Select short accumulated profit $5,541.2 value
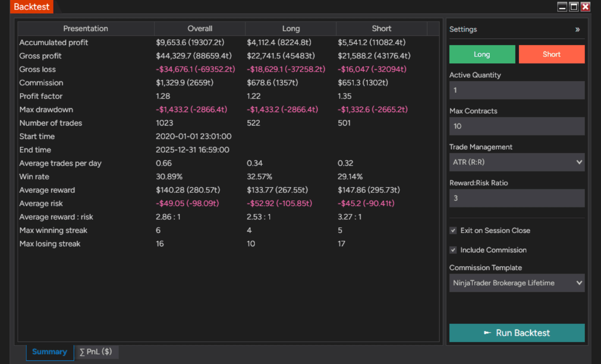The height and width of the screenshot is (364, 601). coord(371,43)
